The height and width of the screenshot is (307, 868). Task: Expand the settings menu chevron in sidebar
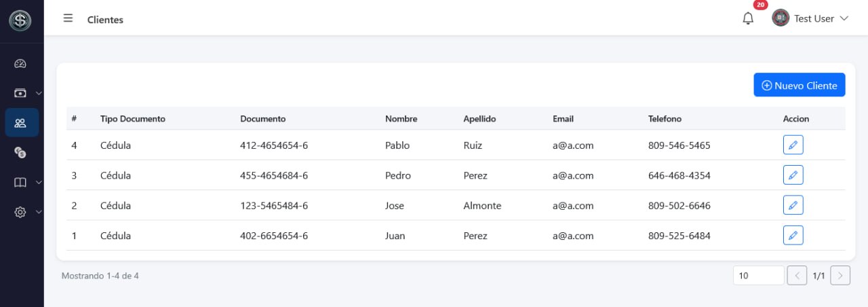39,212
